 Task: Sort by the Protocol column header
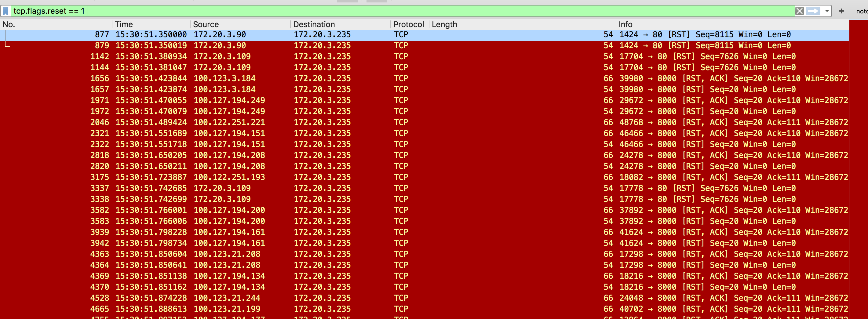click(x=410, y=24)
